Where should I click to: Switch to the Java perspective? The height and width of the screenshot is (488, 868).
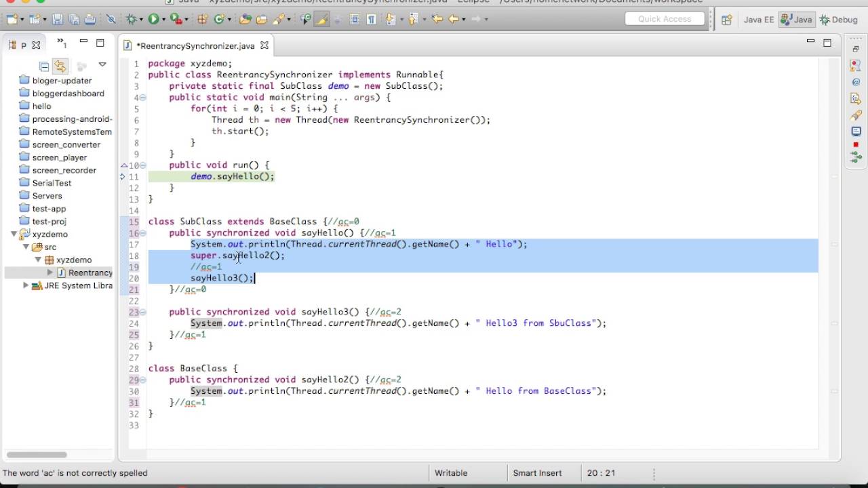[x=797, y=20]
